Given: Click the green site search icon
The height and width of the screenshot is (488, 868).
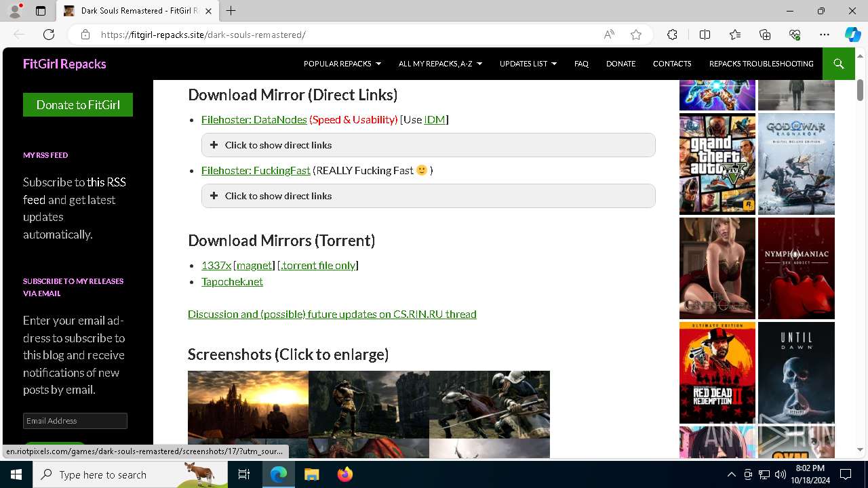Looking at the screenshot, I should point(839,64).
